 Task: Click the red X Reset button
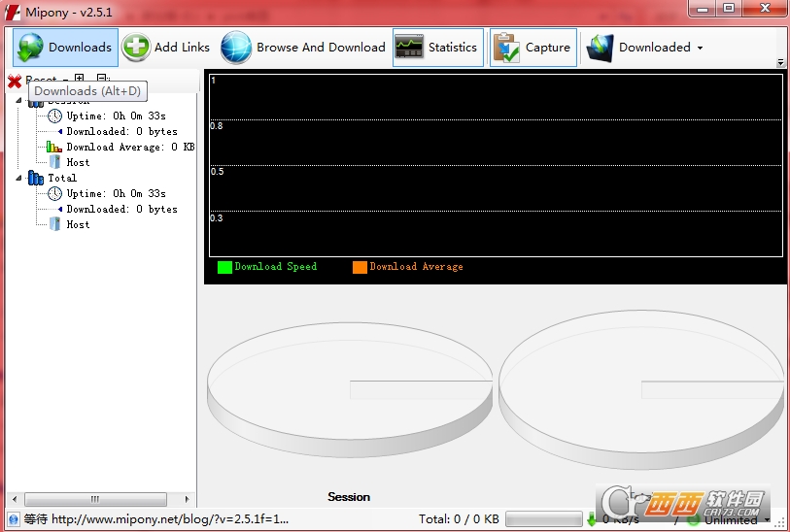(16, 81)
